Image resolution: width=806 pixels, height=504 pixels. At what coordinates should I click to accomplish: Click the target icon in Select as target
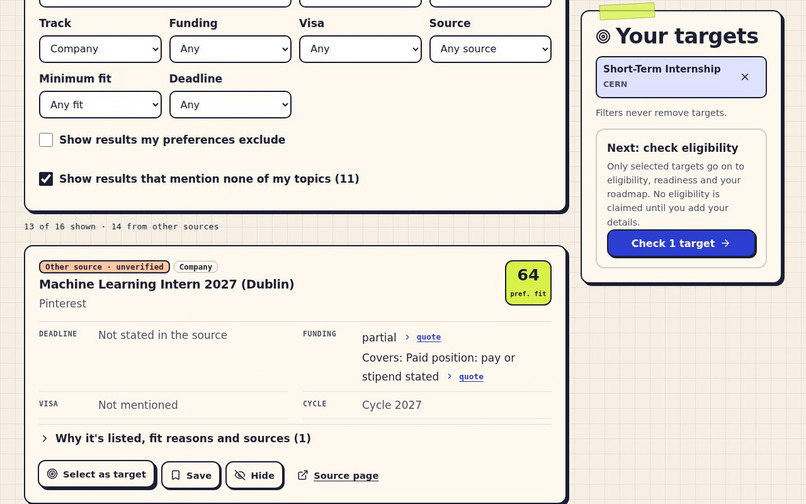(52, 474)
